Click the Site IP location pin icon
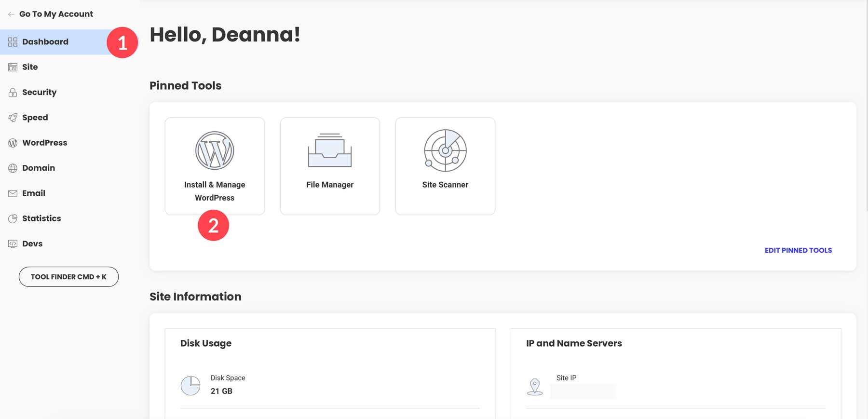The height and width of the screenshot is (419, 868). (535, 387)
